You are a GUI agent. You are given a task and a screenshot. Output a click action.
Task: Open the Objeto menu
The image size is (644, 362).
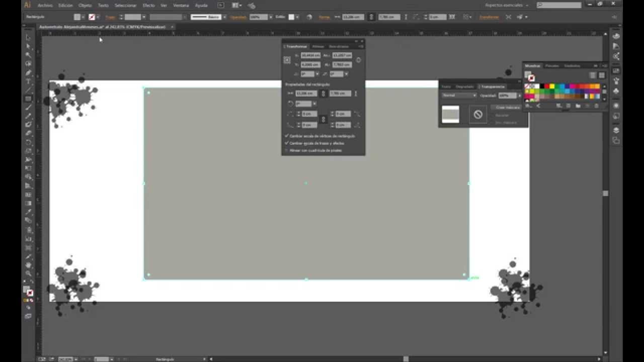[x=85, y=5]
